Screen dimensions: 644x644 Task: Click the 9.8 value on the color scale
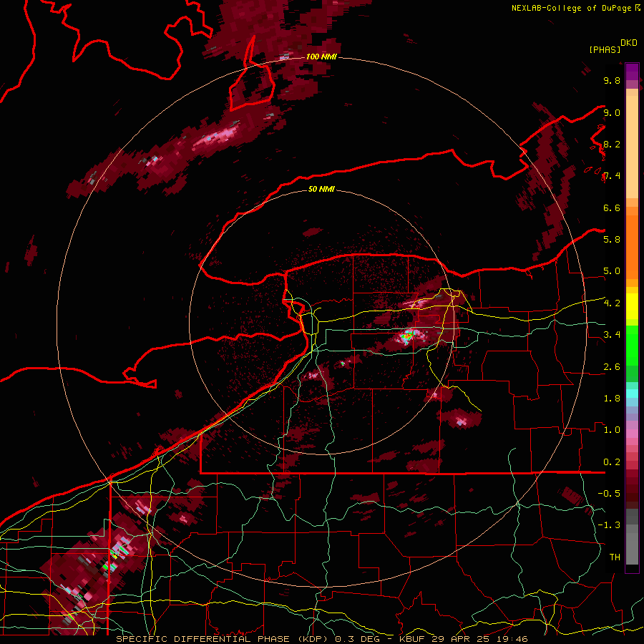pos(612,80)
